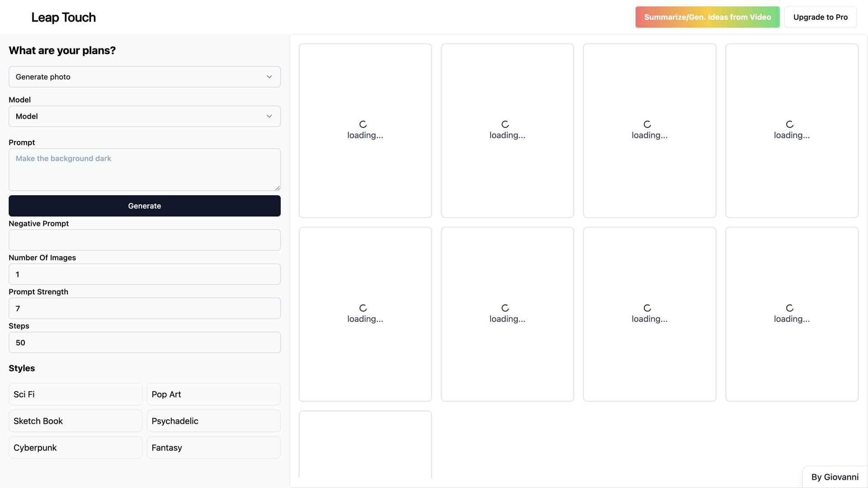
Task: Focus the Negative Prompt field
Action: click(144, 240)
